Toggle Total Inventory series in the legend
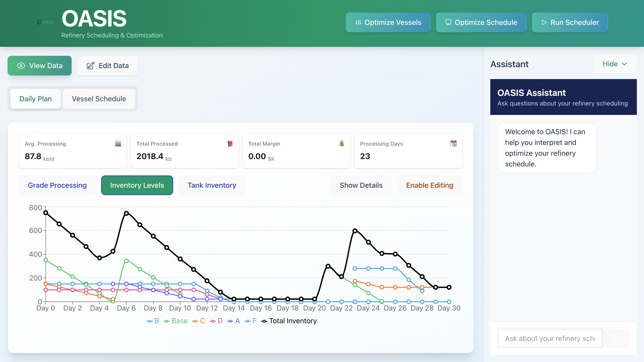The height and width of the screenshot is (362, 644). coord(289,321)
